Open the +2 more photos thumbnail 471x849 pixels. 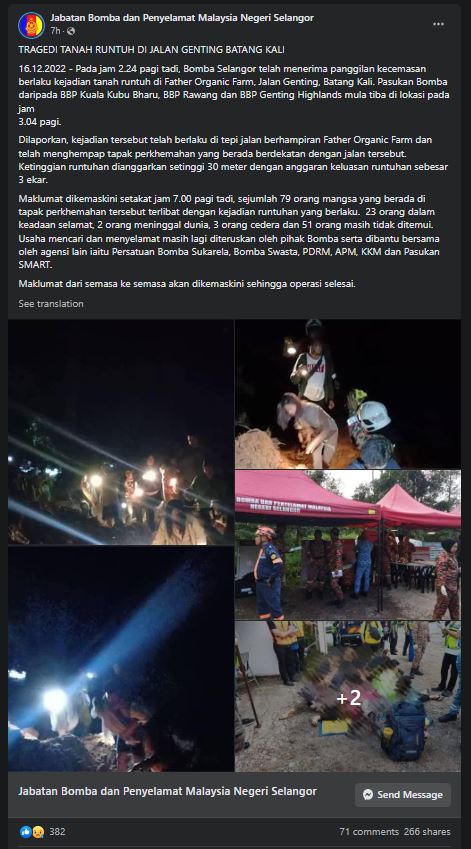click(348, 696)
